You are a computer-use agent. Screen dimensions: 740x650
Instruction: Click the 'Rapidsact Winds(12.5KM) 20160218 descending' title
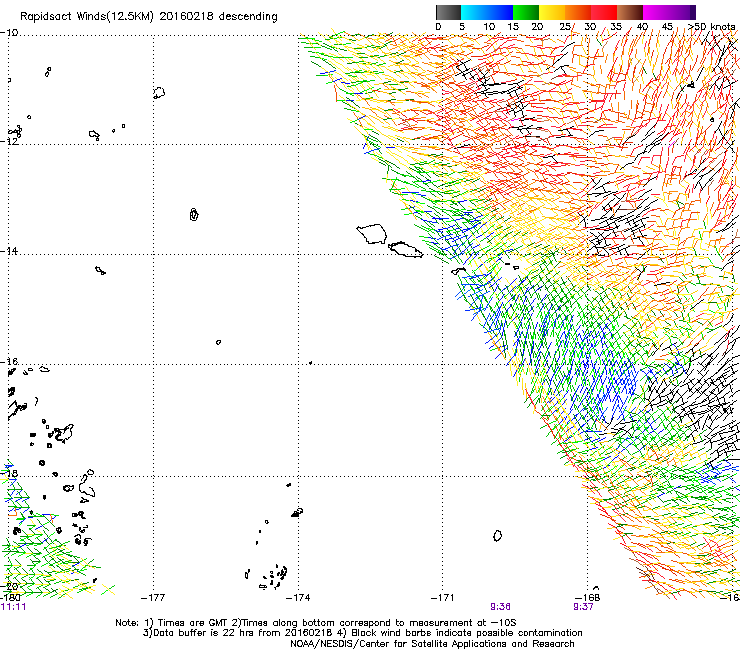[149, 17]
